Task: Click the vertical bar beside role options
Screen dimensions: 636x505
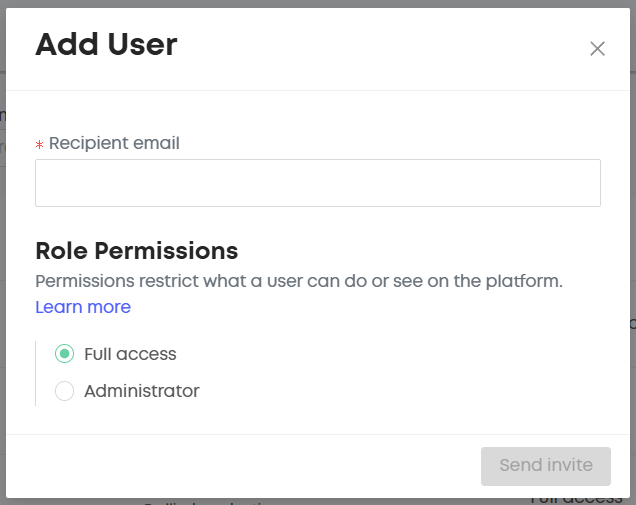Action: coord(36,373)
